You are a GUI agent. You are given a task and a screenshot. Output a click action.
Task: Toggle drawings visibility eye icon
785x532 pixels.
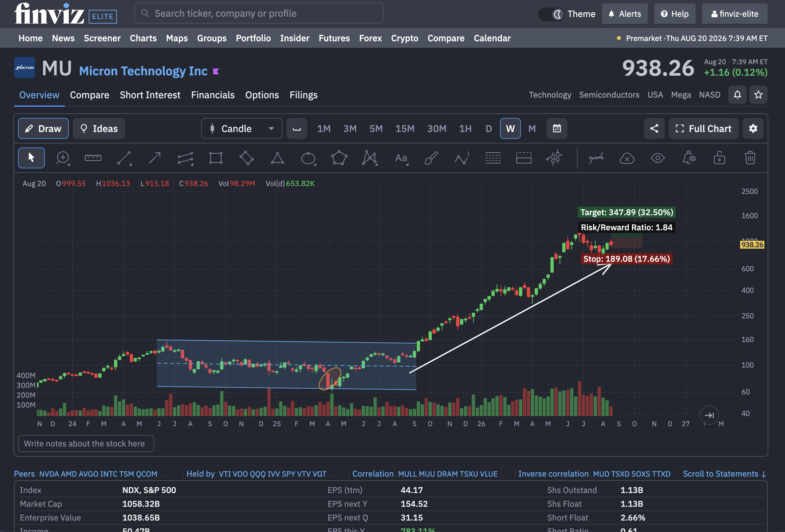(658, 158)
